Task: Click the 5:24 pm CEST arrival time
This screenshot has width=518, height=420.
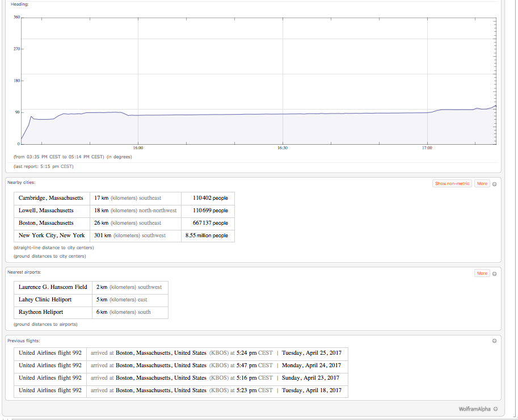Action: pyautogui.click(x=255, y=353)
